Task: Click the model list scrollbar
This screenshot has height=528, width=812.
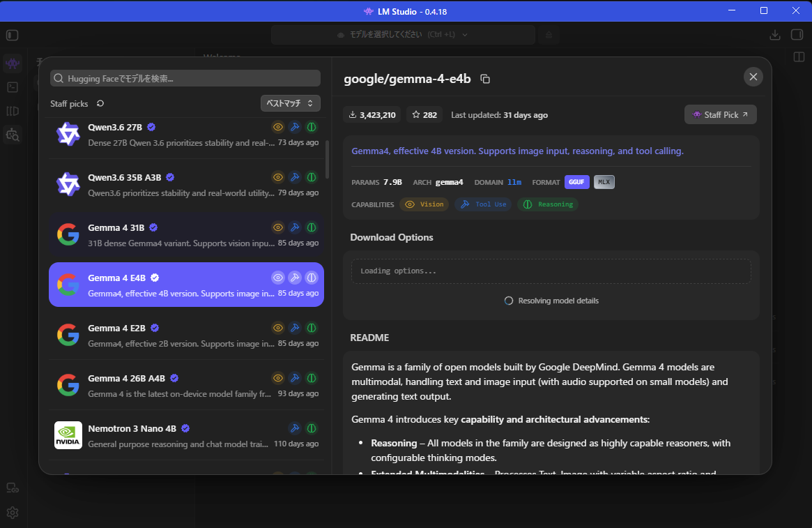Action: (x=327, y=158)
